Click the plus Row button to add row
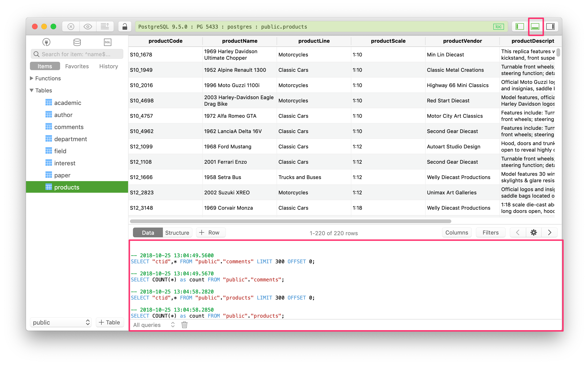The image size is (588, 365). click(210, 233)
